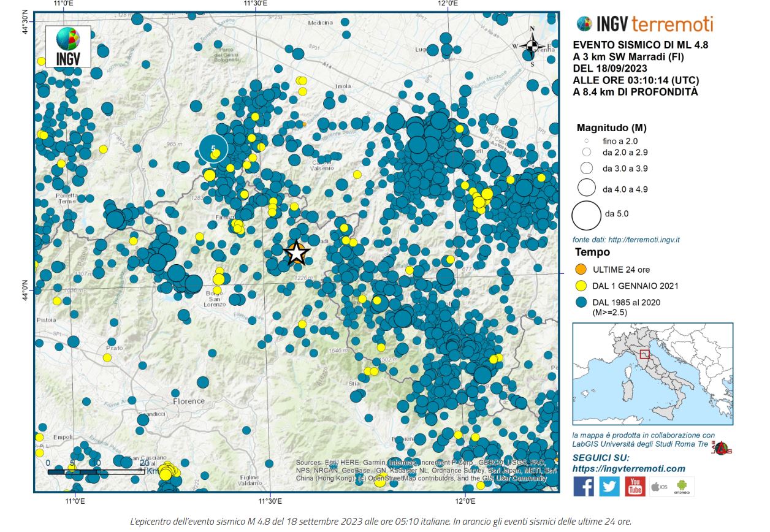
Task: Click the blue DAL 1985 al 2020 swatch
Action: point(581,302)
